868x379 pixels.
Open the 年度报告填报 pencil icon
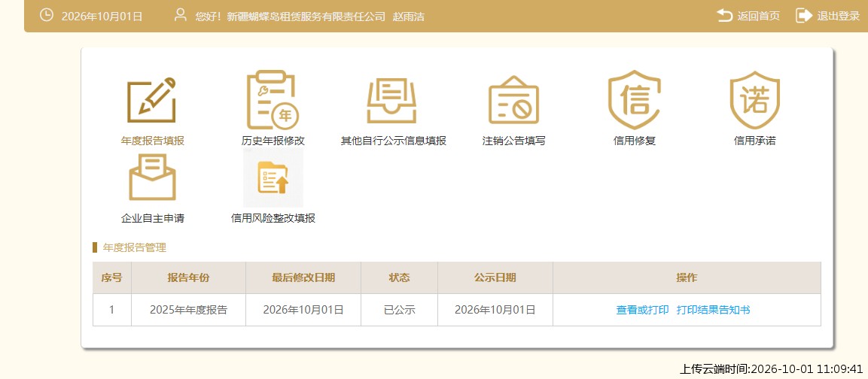[x=151, y=100]
